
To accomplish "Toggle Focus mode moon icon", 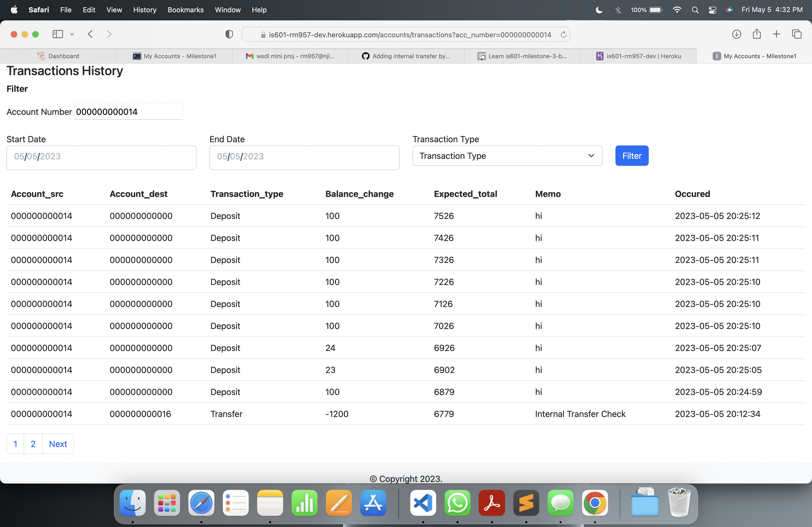I will 599,10.
